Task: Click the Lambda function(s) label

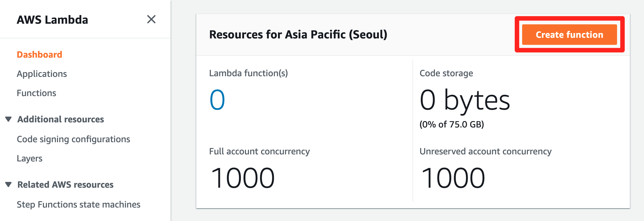Action: (249, 73)
